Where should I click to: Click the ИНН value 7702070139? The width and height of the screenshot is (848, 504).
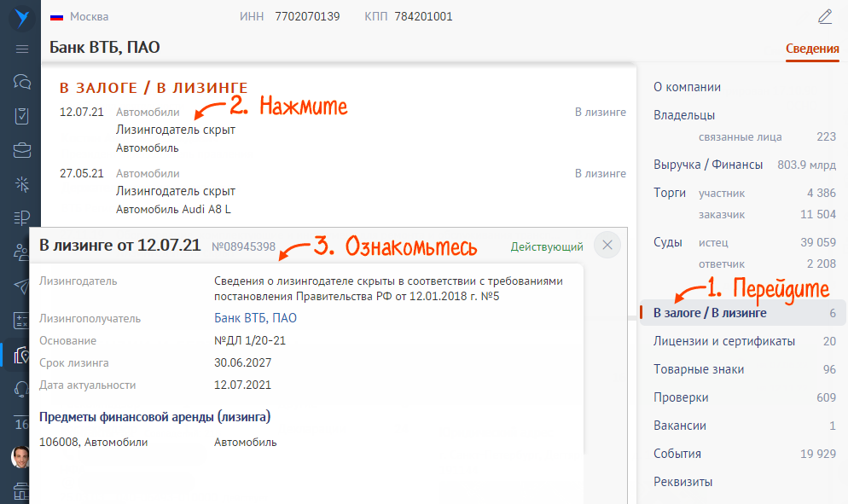307,17
